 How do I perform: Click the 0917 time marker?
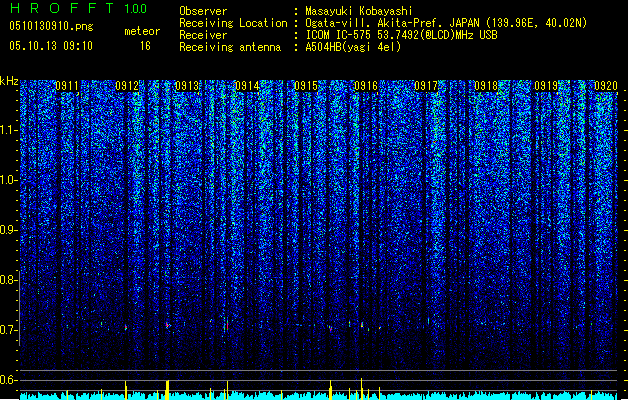(426, 86)
